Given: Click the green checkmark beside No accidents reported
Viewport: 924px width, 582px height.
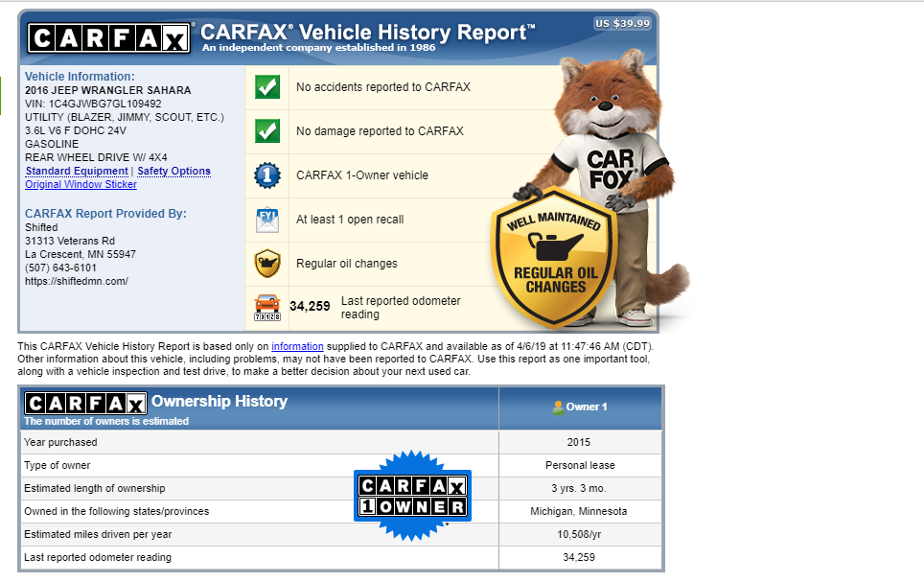Looking at the screenshot, I should (267, 86).
